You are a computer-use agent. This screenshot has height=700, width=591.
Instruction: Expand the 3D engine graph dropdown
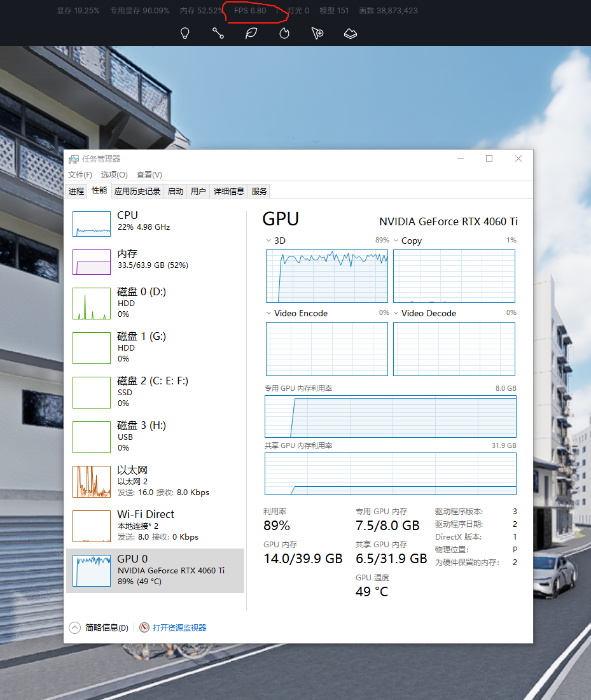tap(268, 241)
